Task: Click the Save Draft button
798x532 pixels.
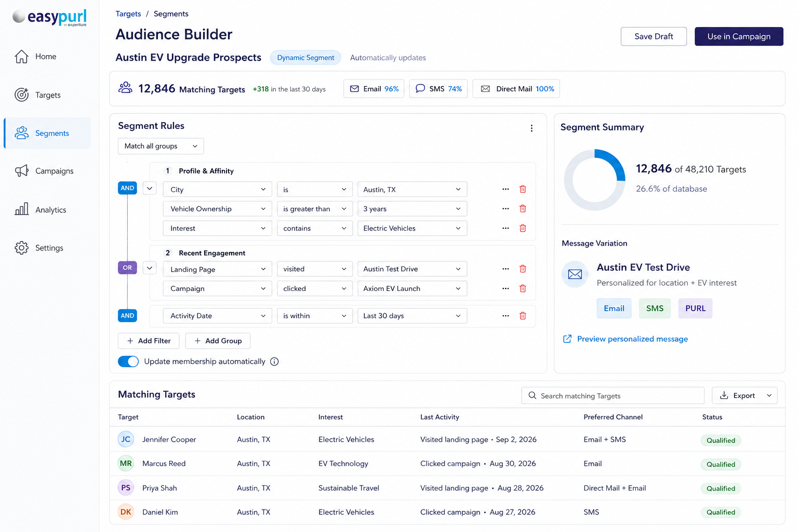Action: coord(654,36)
